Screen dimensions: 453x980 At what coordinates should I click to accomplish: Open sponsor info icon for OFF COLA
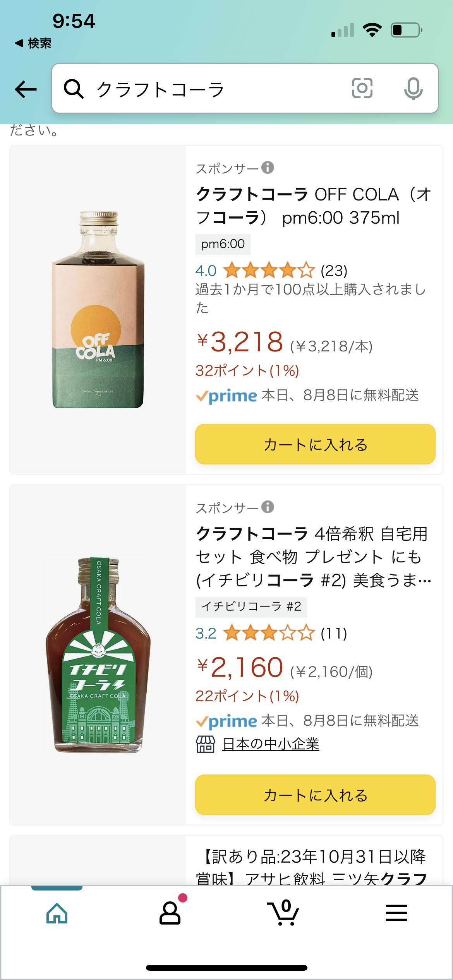268,168
